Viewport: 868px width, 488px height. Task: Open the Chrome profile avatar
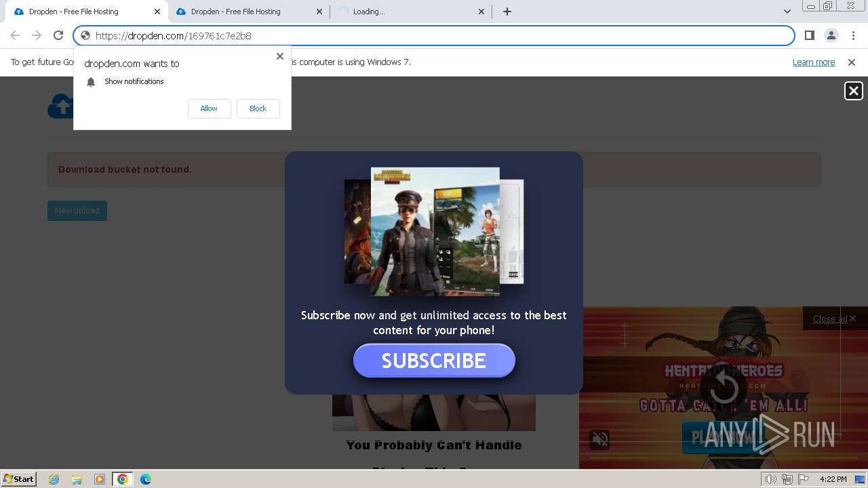coord(831,35)
